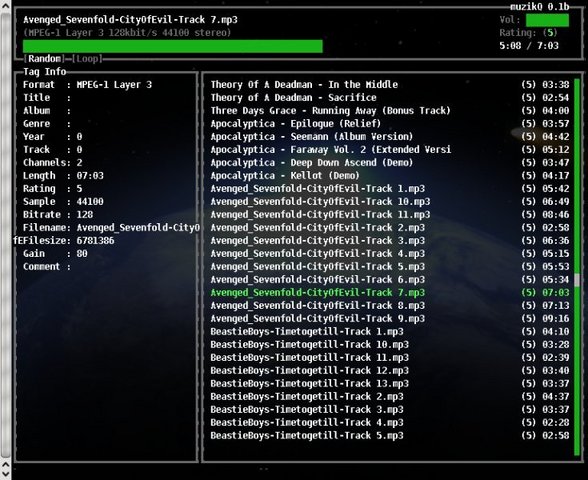
Task: Select BeastieBoys-Timetogetill-Track 5.mp3 in playlist
Action: [390, 436]
